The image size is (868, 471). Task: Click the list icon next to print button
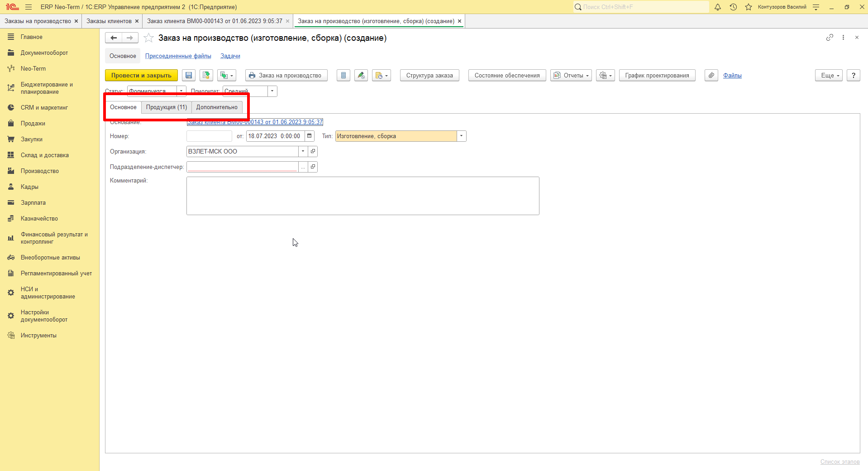coord(343,76)
